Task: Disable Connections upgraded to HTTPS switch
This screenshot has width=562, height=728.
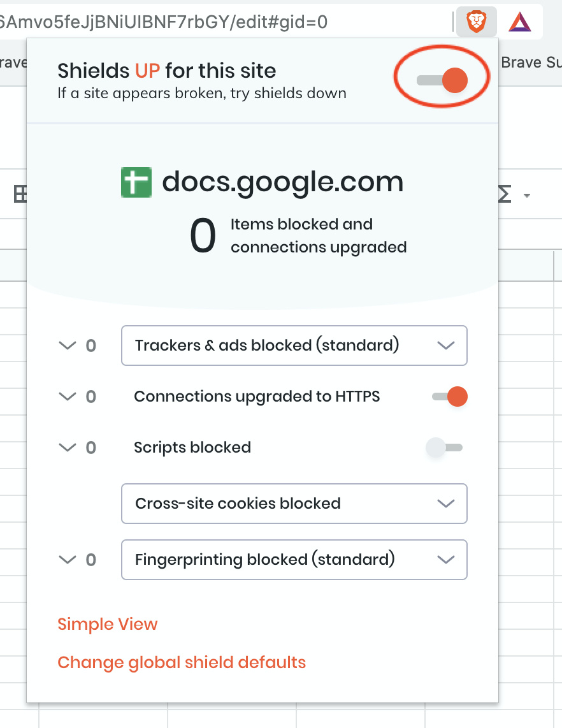Action: point(449,397)
